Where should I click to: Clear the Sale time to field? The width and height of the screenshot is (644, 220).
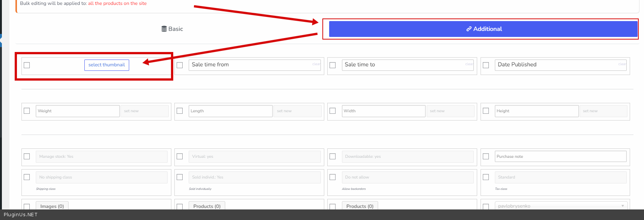tap(469, 64)
